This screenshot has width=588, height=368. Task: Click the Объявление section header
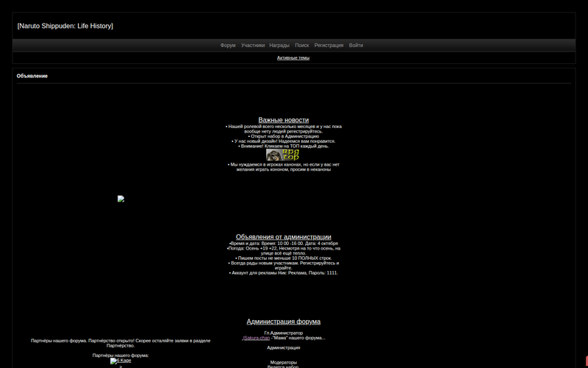(32, 76)
